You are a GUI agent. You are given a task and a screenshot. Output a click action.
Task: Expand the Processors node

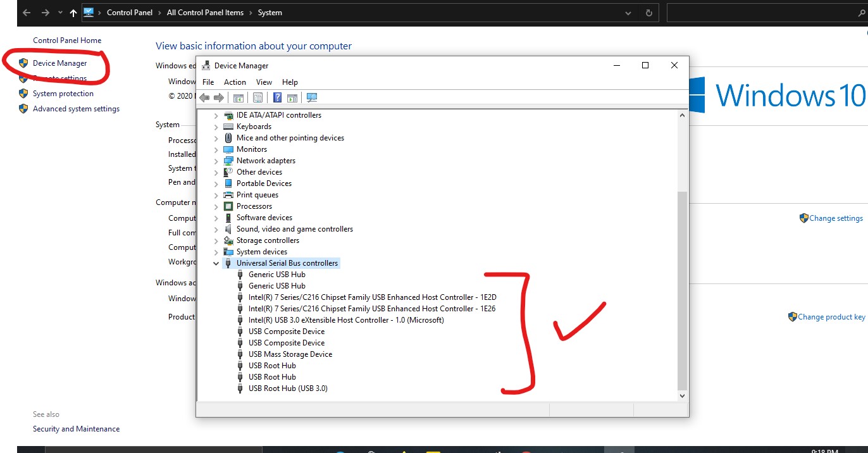click(216, 206)
